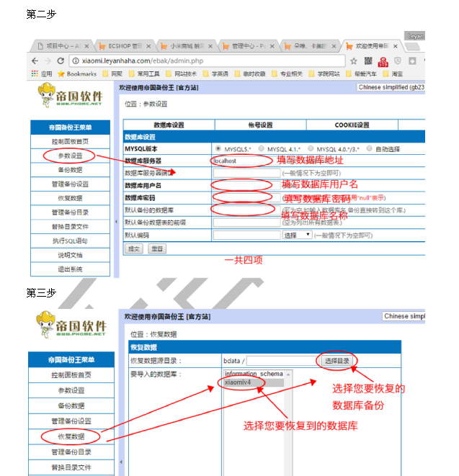Select the MYSQL5.* version radio button
This screenshot has width=459, height=476.
click(218, 148)
